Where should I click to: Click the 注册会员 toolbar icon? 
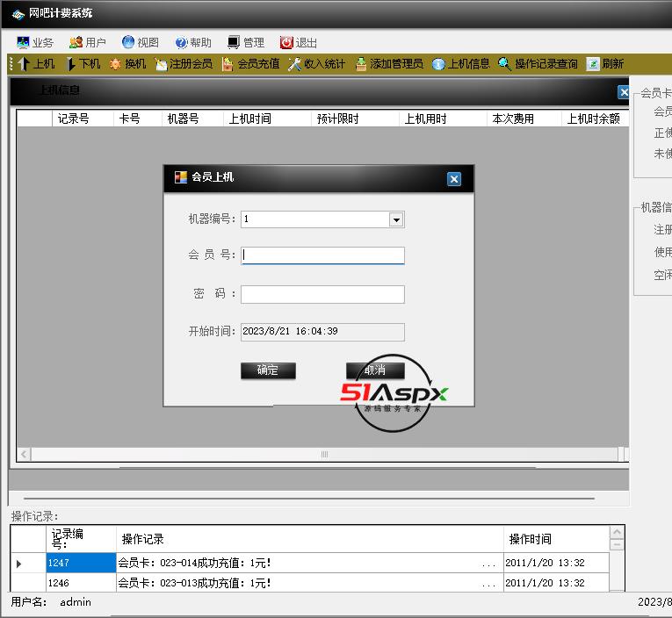(x=161, y=64)
